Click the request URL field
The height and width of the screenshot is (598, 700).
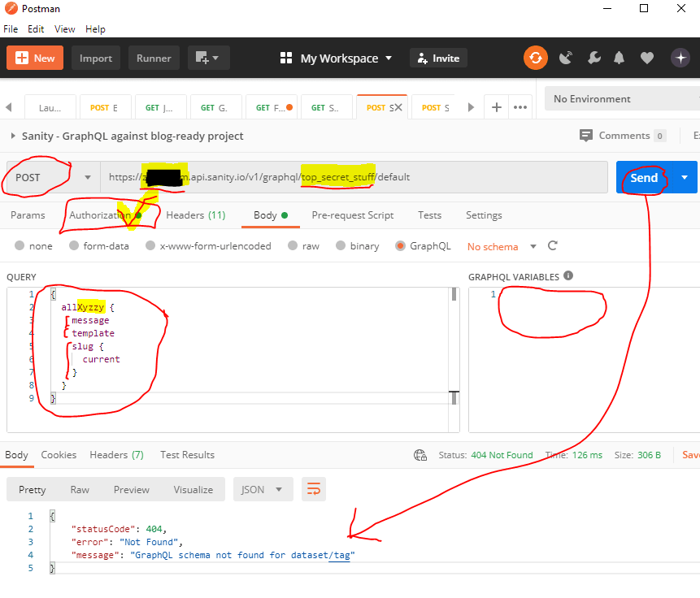point(354,177)
